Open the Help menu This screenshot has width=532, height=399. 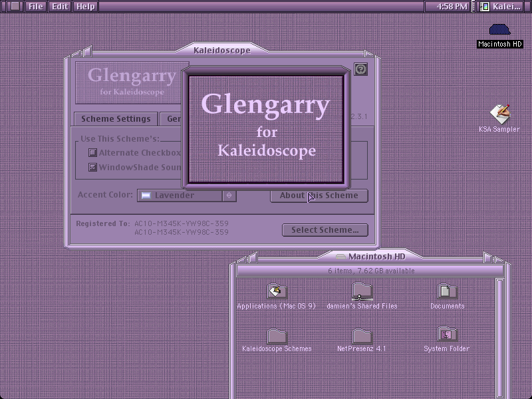click(x=86, y=7)
